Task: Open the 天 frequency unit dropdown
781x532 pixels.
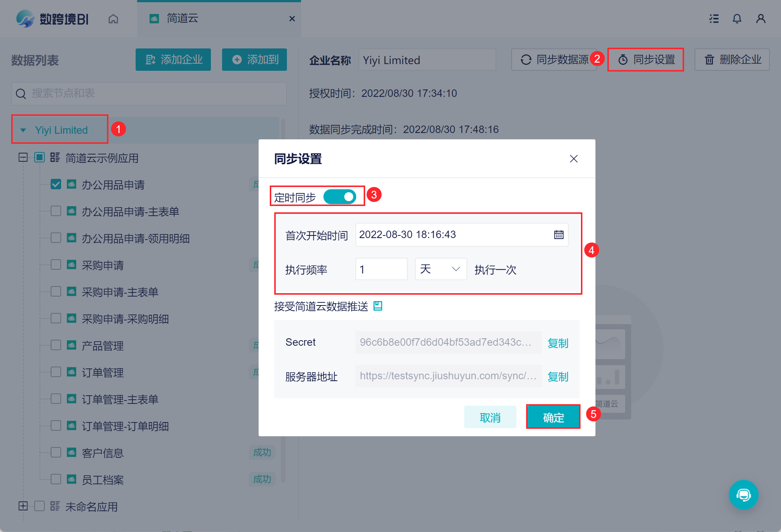Action: click(x=440, y=269)
